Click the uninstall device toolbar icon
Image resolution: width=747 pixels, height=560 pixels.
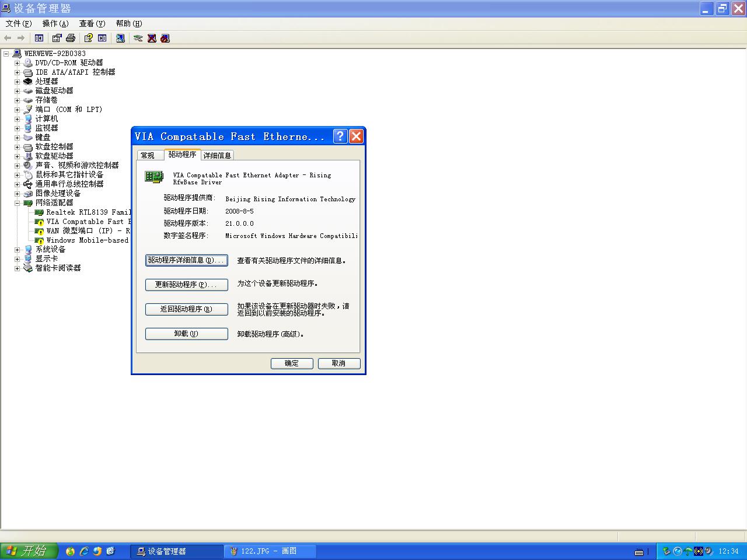152,38
